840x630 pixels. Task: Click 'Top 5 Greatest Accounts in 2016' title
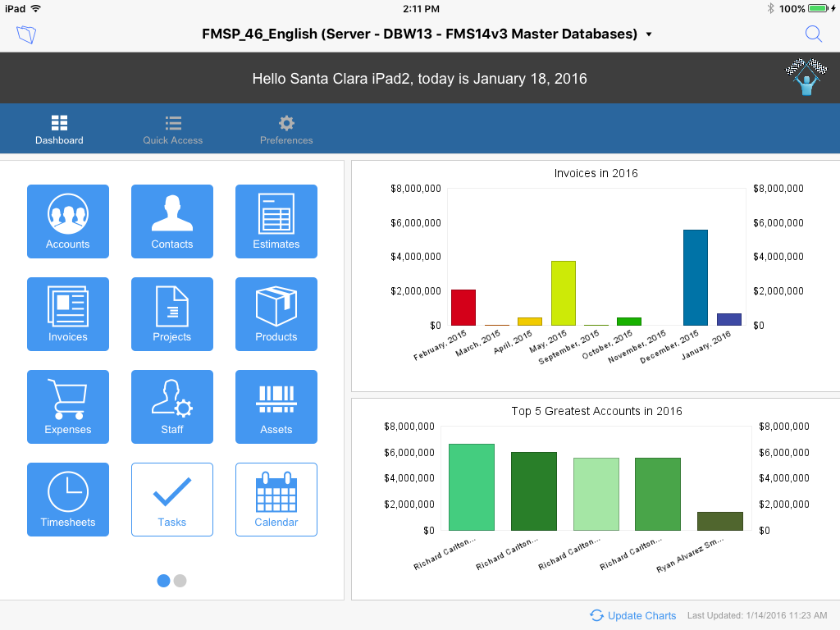coord(597,411)
